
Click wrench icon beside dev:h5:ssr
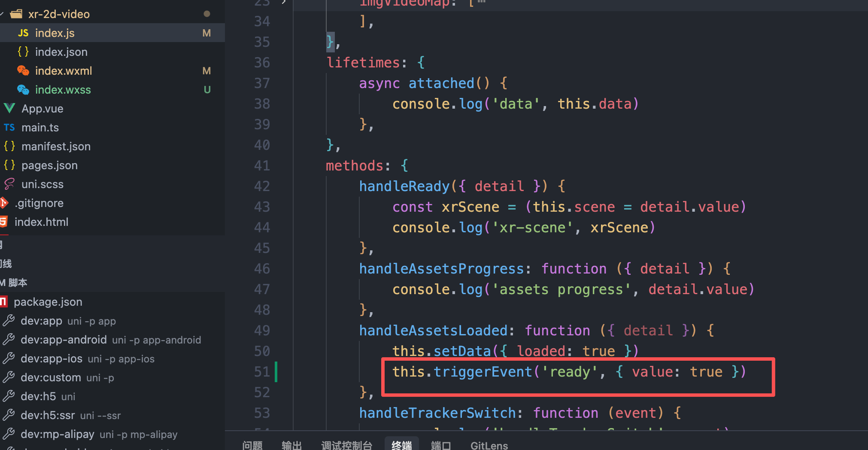(x=9, y=415)
